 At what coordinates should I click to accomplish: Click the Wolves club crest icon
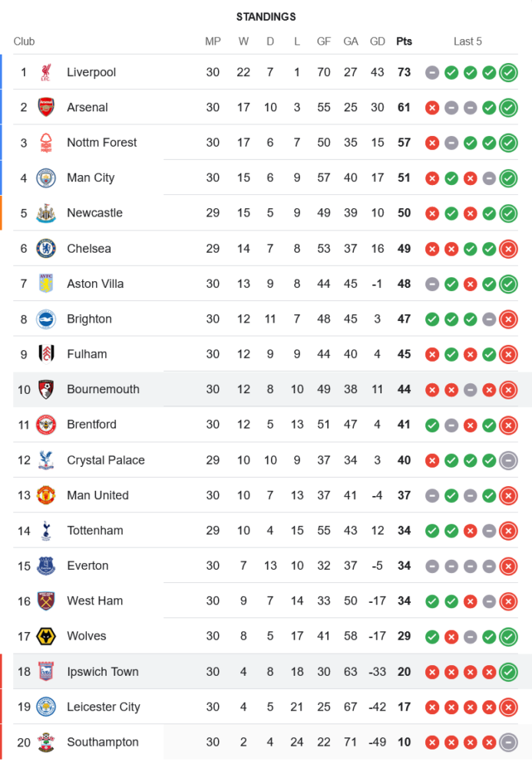(x=46, y=636)
